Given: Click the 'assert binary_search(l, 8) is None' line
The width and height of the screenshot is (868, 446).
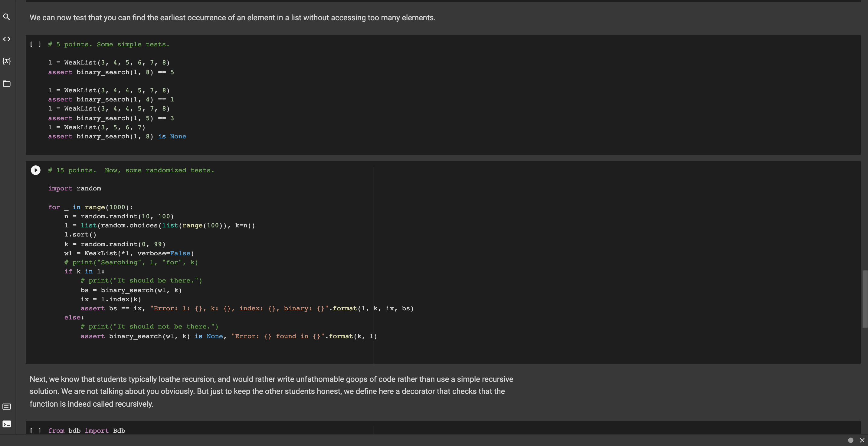Looking at the screenshot, I should click(117, 137).
